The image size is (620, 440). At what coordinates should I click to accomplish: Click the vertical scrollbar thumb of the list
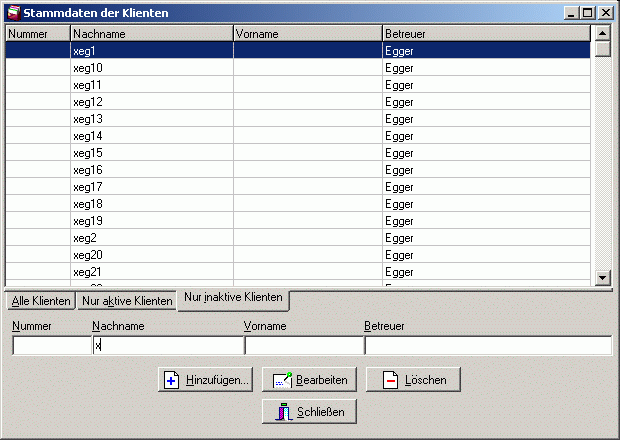[602, 49]
